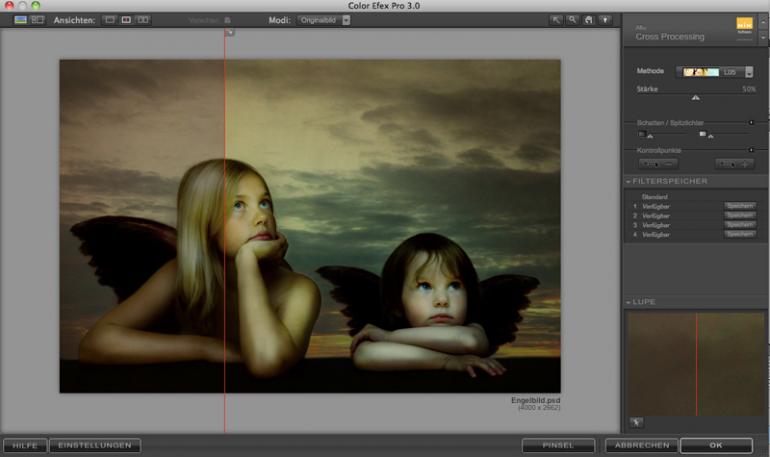This screenshot has width=770, height=457.
Task: Go to next filter with down arrow
Action: pos(763,37)
